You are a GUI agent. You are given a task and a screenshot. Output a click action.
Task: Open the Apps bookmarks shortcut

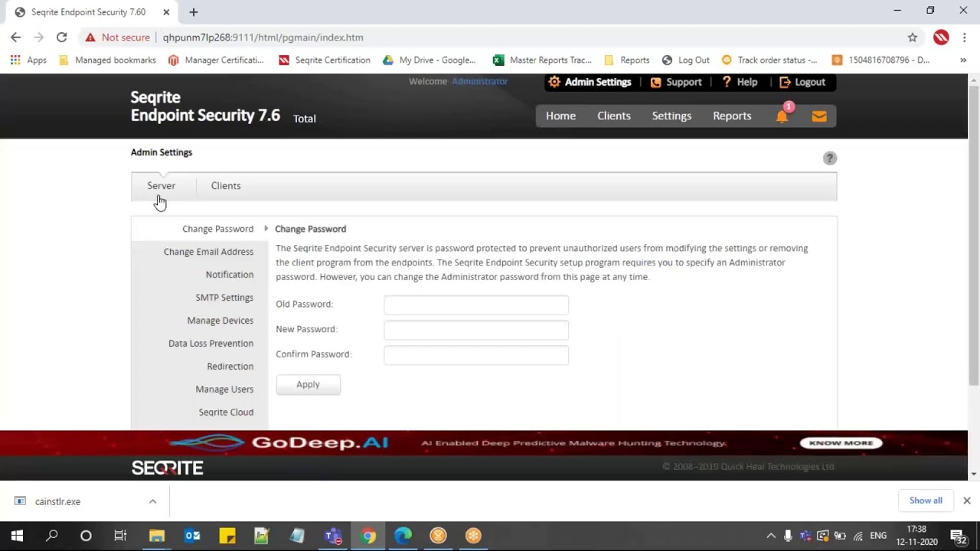[x=28, y=60]
